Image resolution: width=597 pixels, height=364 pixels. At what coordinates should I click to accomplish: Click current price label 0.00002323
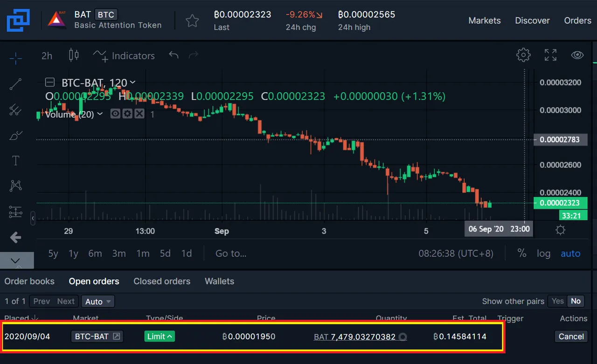[x=560, y=203]
